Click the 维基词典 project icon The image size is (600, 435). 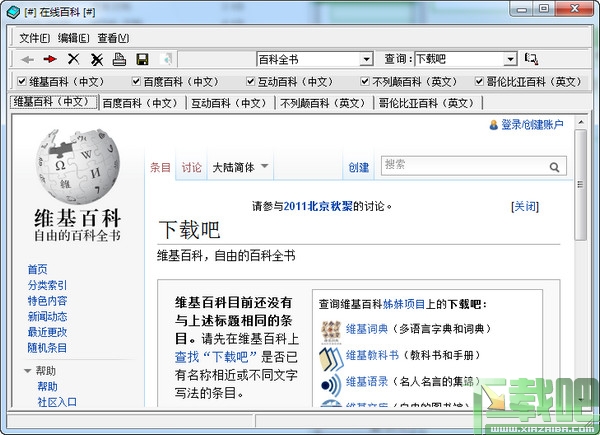(x=331, y=332)
